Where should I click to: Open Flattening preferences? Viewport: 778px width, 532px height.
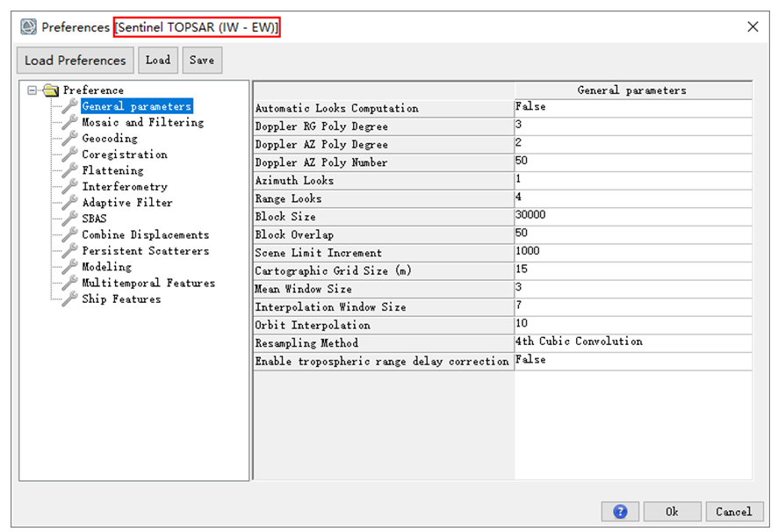click(x=112, y=170)
